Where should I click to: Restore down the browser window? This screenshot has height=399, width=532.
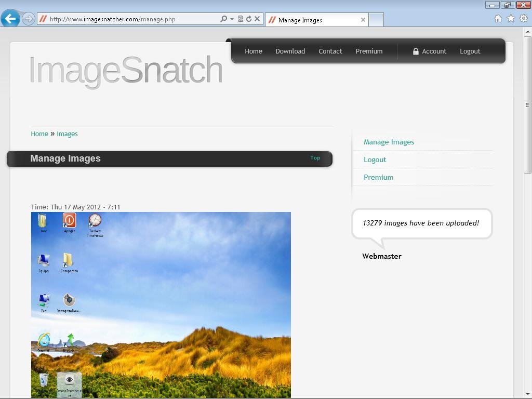coord(508,5)
